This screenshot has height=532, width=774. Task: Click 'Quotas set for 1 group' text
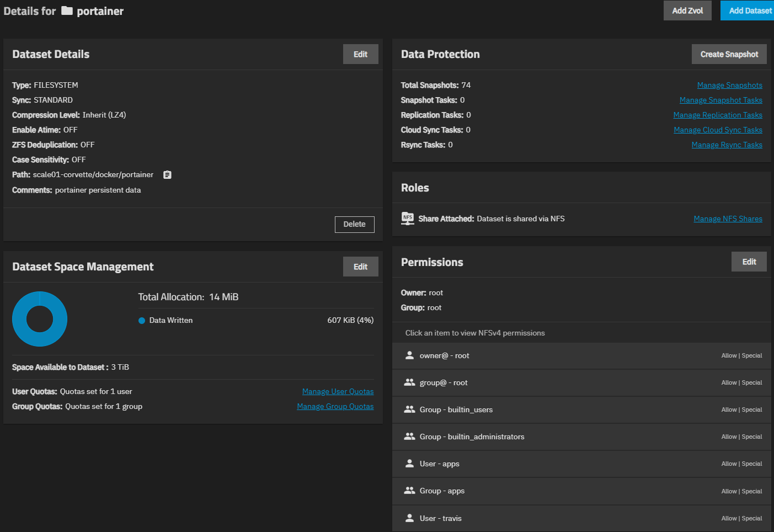(104, 406)
